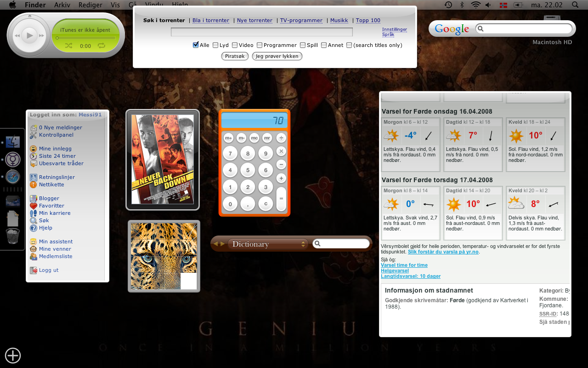Check the Programmer category box
This screenshot has width=588, height=368.
point(260,45)
